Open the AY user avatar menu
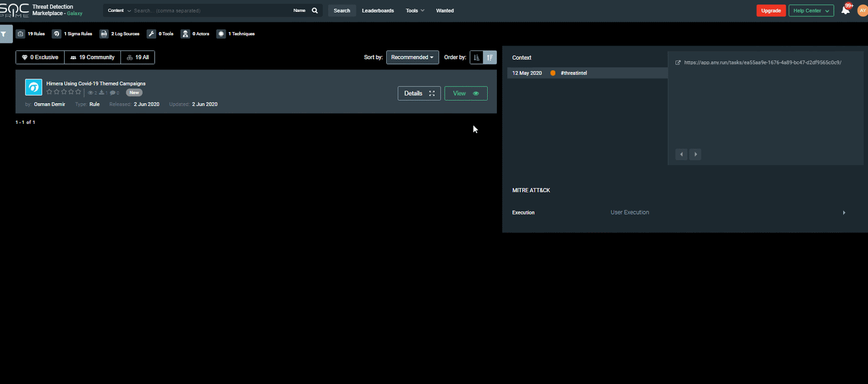868x384 pixels. click(x=862, y=10)
